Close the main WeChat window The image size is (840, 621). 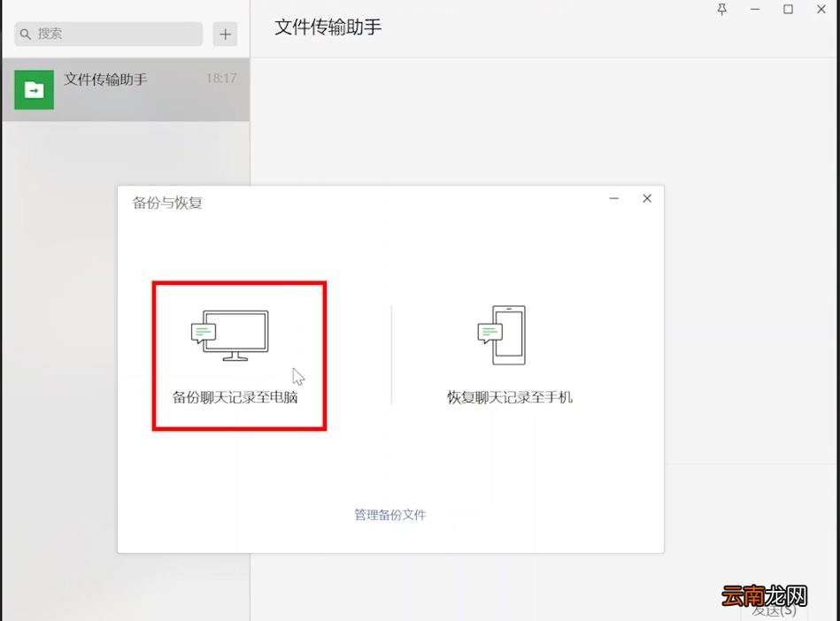[821, 9]
